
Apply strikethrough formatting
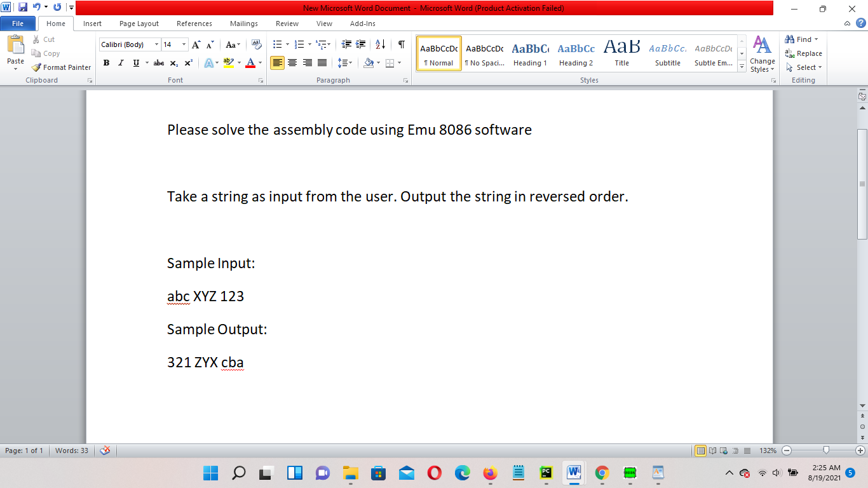pos(158,63)
